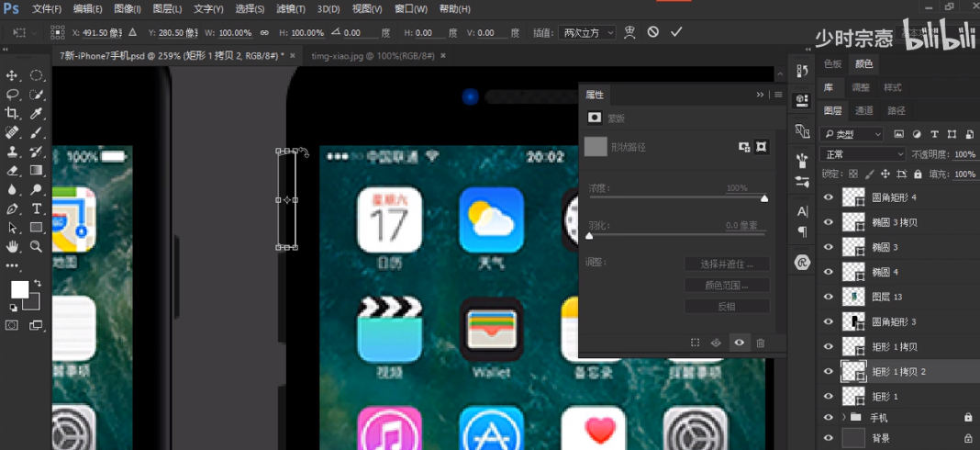Screen dimensions: 980x450
Task: Collapse Properties panel with double-arrow
Action: point(760,95)
